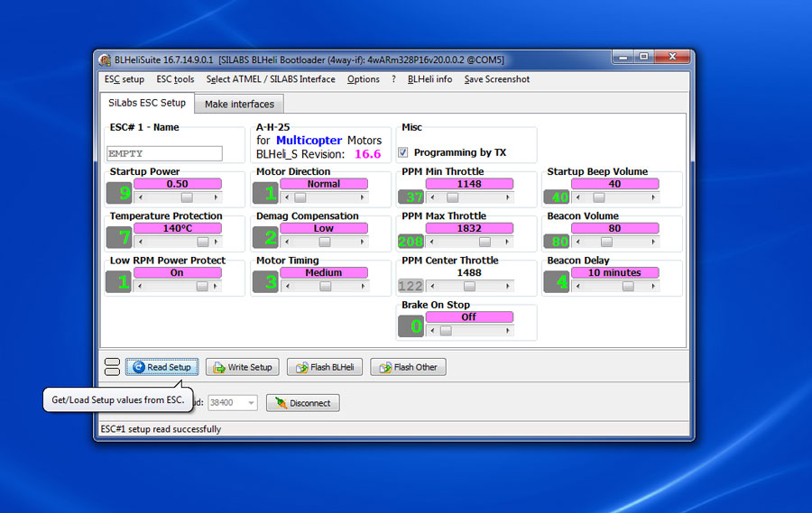The height and width of the screenshot is (513, 812).
Task: Click the Temperature Protection right arrow
Action: [x=216, y=242]
